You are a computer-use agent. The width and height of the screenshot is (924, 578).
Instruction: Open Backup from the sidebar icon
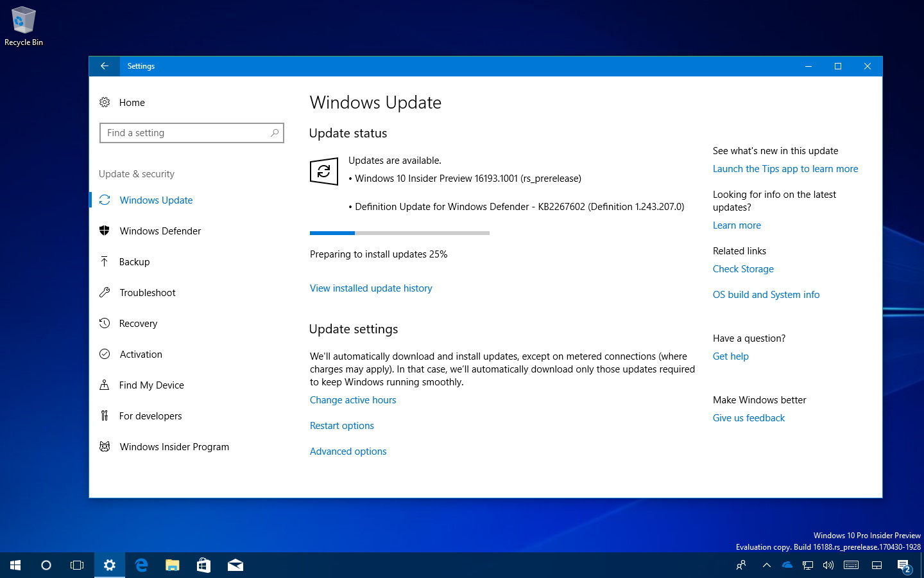[x=105, y=261]
